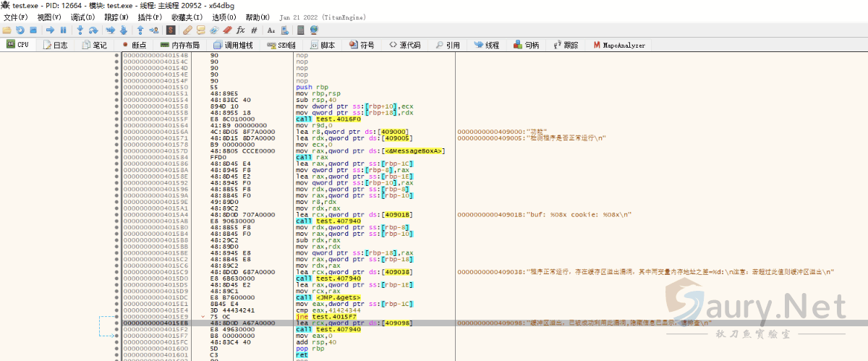868x361 pixels.
Task: Open the 插件(P) menu
Action: coord(149,17)
